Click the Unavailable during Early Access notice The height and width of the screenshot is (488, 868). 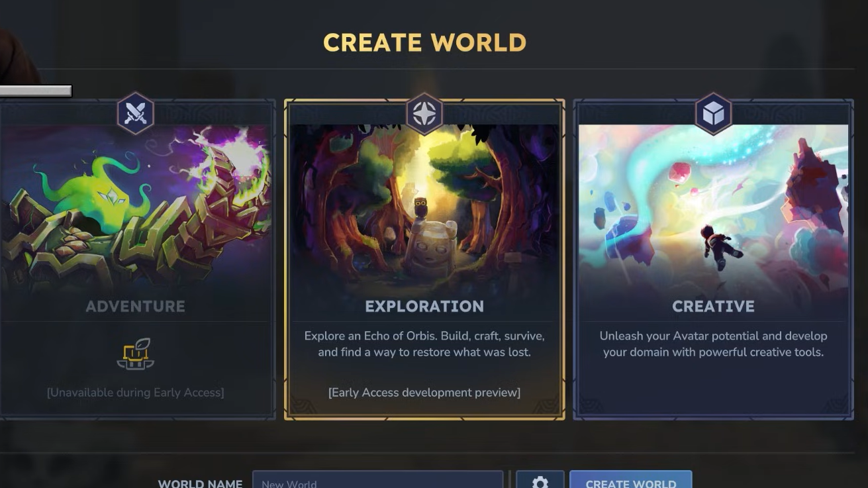[x=136, y=393]
